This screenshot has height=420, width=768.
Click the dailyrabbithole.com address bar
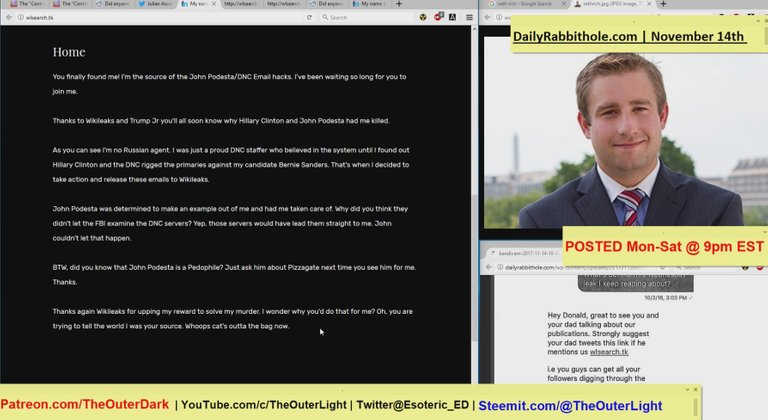pyautogui.click(x=580, y=267)
